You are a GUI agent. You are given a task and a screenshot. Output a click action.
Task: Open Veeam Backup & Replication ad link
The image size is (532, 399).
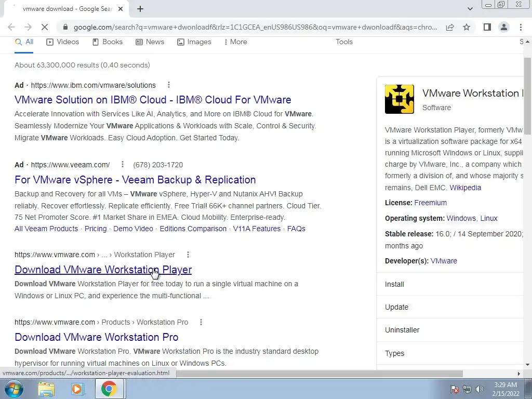pos(135,180)
